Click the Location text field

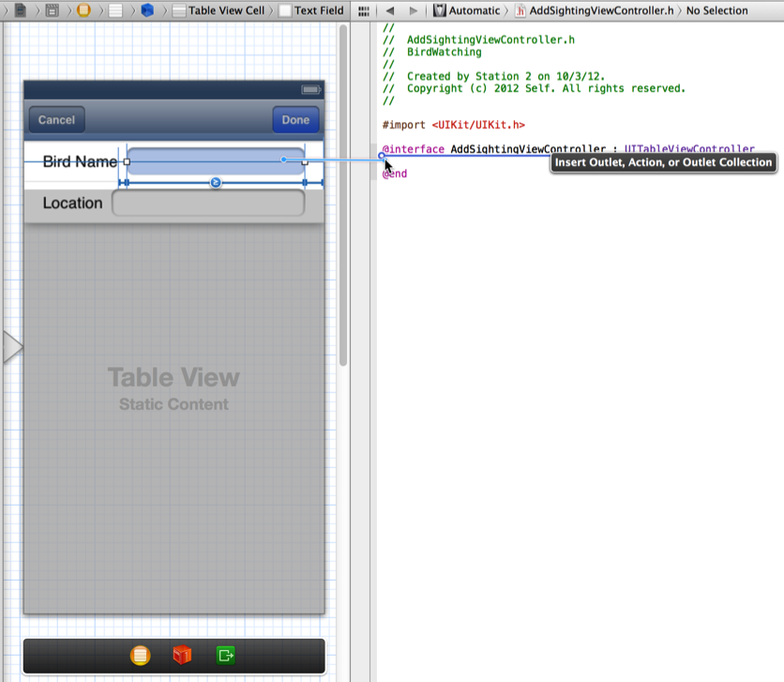208,204
